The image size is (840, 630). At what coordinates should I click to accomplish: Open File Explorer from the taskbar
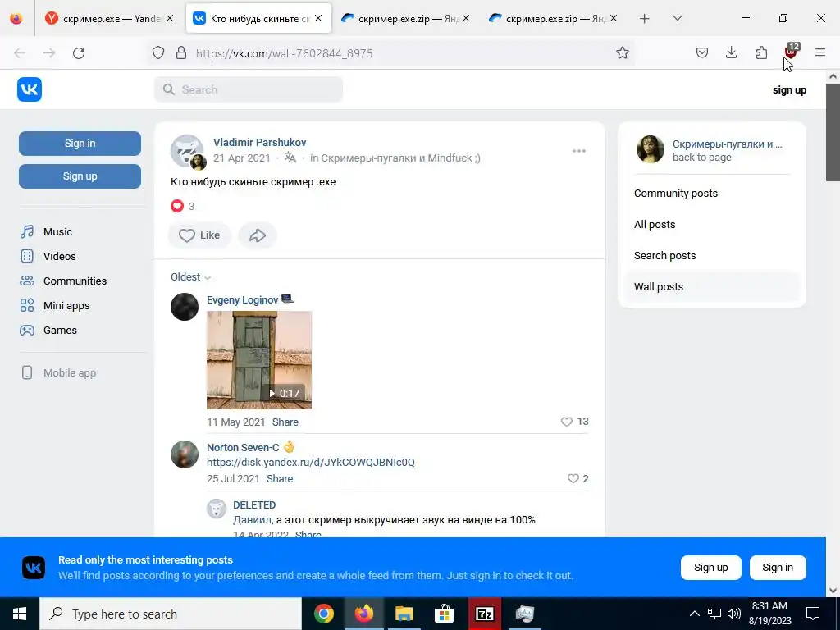click(x=404, y=614)
